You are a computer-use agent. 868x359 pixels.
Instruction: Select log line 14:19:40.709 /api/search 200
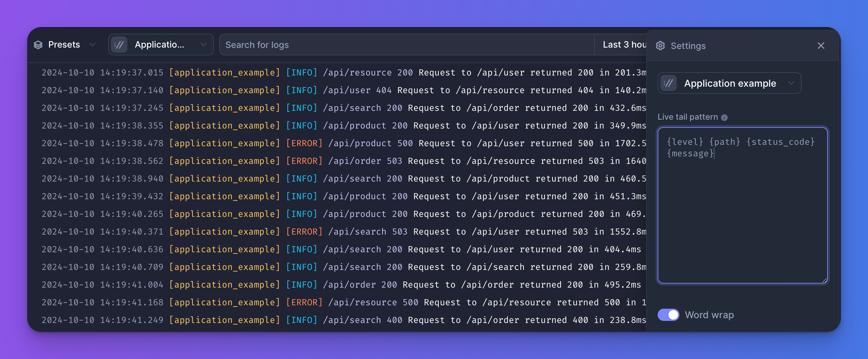pos(344,267)
